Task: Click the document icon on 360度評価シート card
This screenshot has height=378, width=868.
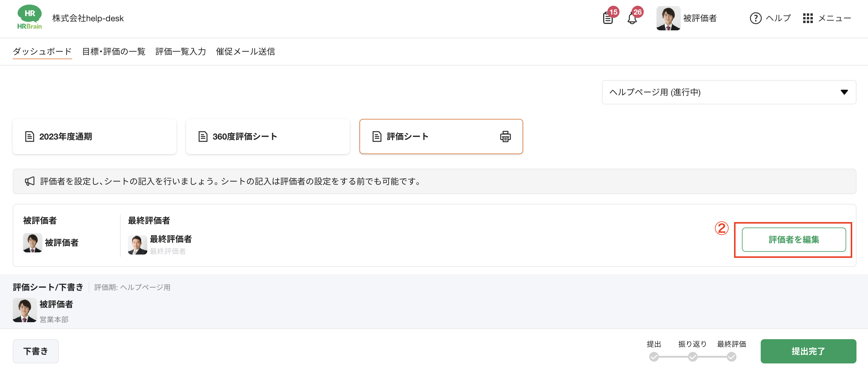Action: [202, 137]
